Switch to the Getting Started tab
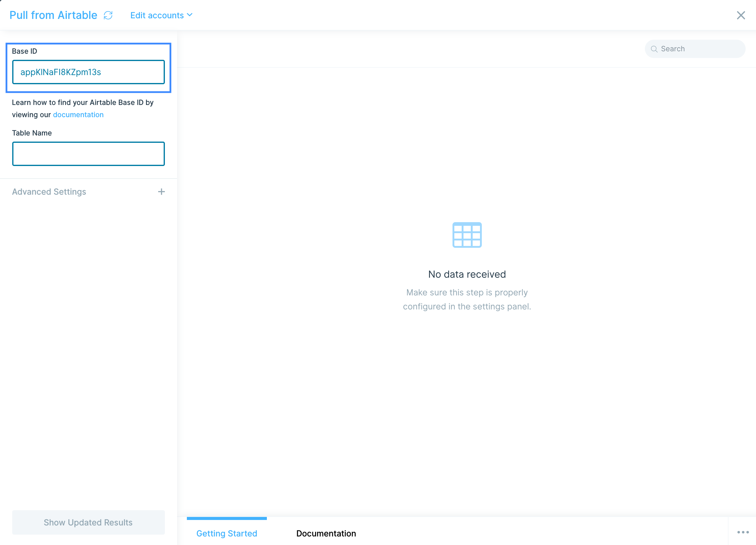This screenshot has height=545, width=756. point(227,533)
